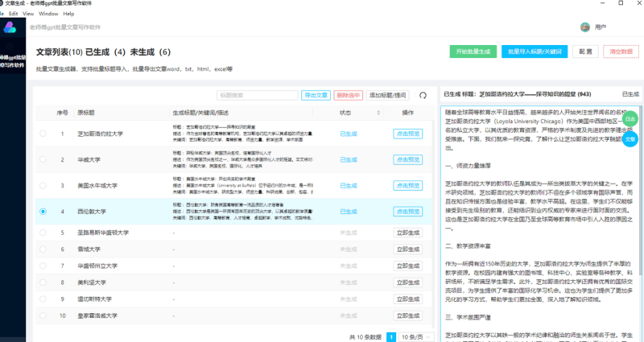Image resolution: width=644 pixels, height=342 pixels.
Task: Click the 已生成 标题 preview heading
Action: coord(517,94)
